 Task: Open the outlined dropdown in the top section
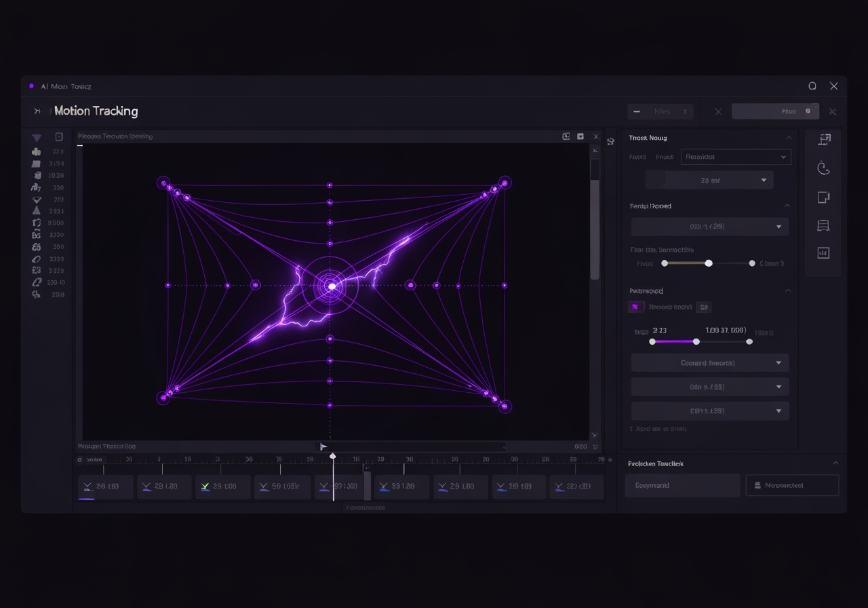pos(736,157)
